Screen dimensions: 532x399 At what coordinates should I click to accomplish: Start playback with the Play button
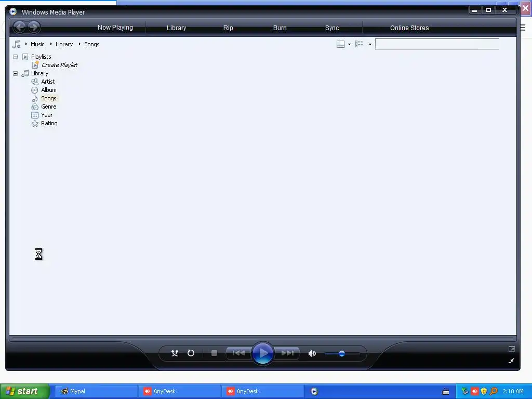[x=262, y=353]
